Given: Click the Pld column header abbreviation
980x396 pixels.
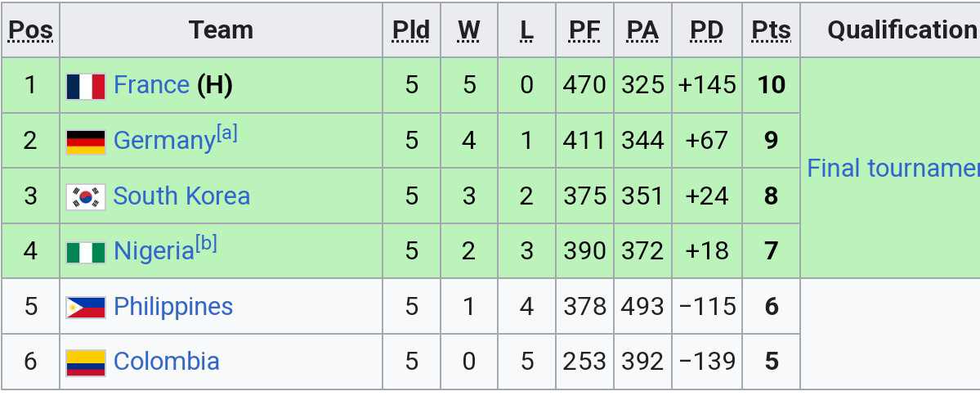Looking at the screenshot, I should tap(410, 30).
